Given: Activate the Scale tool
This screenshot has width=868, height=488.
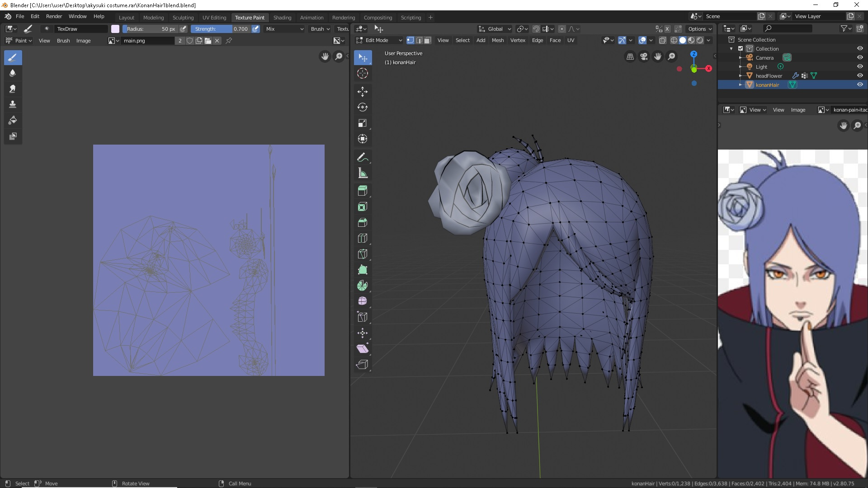Looking at the screenshot, I should 363,123.
